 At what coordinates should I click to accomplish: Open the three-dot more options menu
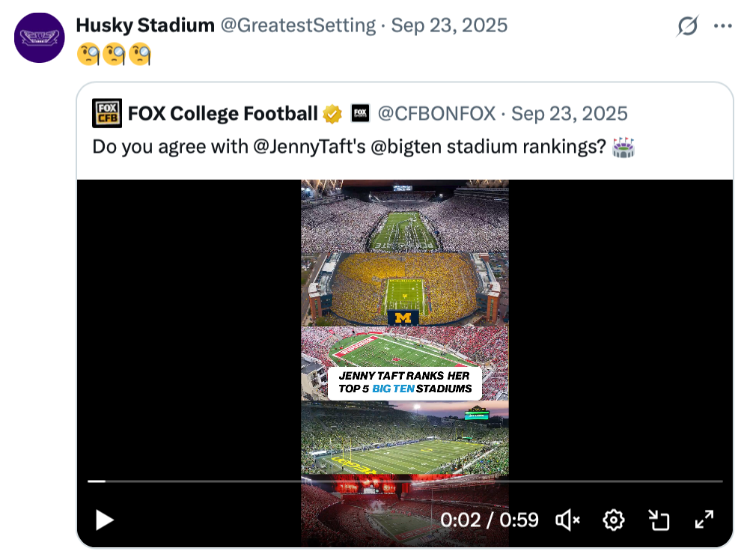[722, 26]
